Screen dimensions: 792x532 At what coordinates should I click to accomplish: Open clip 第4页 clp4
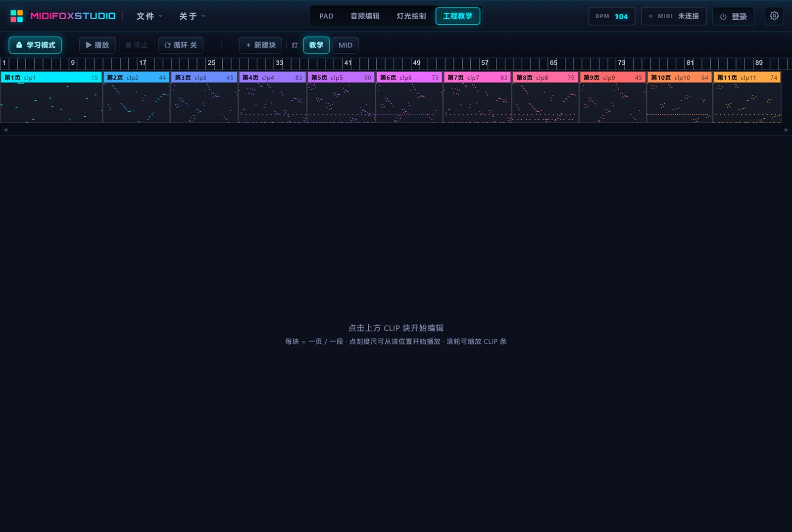[272, 97]
